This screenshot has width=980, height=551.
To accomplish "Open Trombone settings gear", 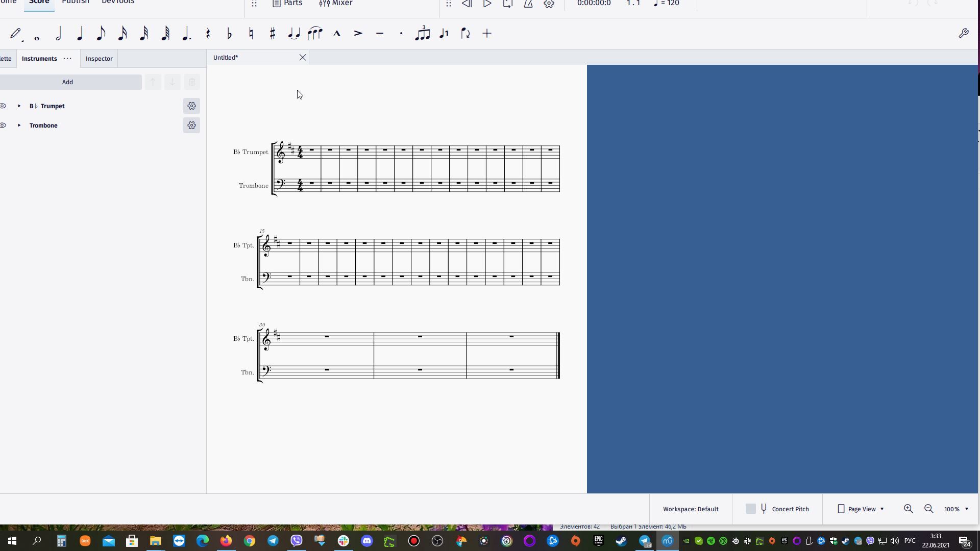I will coord(191,126).
